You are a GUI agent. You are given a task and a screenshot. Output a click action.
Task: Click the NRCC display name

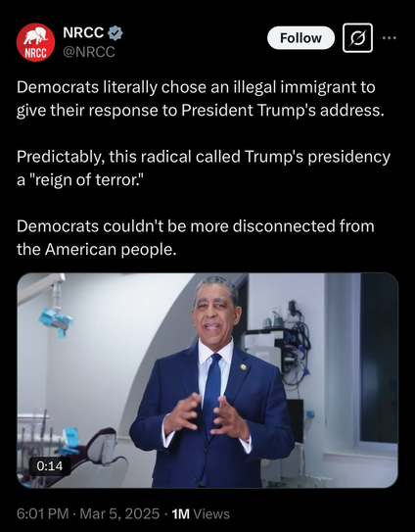pos(83,32)
